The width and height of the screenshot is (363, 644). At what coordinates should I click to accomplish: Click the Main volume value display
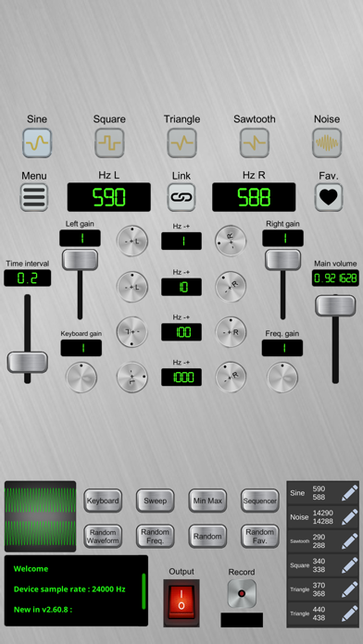(x=335, y=279)
